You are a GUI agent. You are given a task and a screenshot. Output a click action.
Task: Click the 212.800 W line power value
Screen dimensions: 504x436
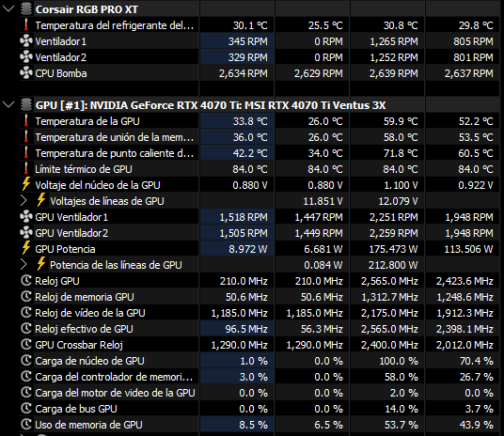coord(393,265)
